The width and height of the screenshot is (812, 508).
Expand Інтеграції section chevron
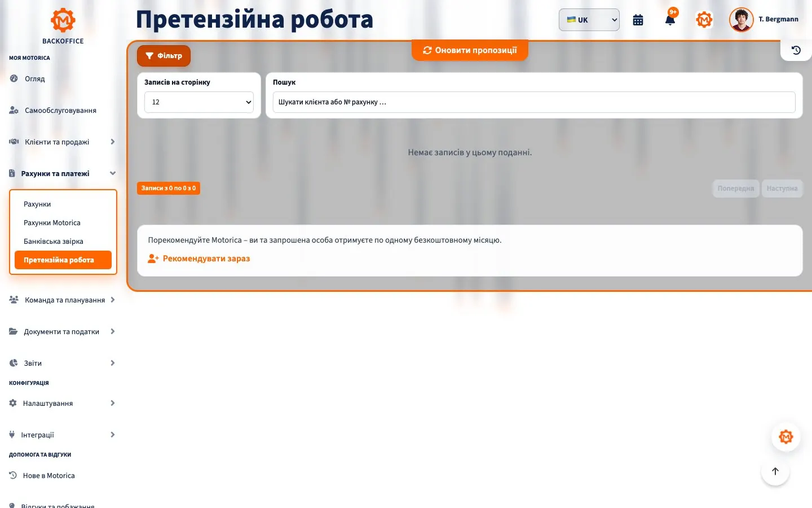113,435
